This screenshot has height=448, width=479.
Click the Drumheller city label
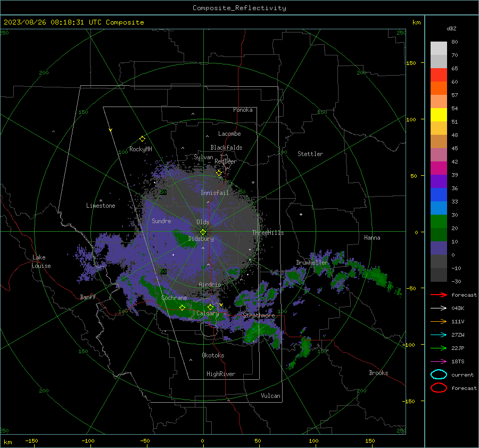[x=312, y=263]
